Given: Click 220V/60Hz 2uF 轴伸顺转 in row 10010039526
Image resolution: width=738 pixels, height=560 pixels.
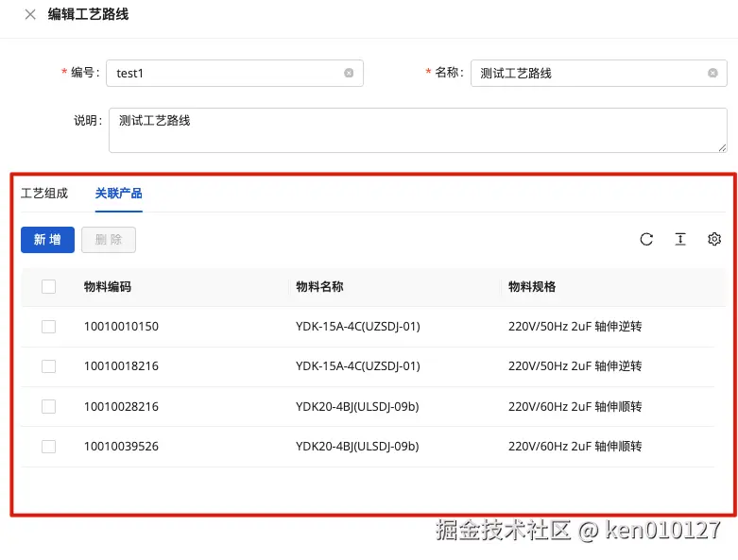Looking at the screenshot, I should click(x=575, y=447).
